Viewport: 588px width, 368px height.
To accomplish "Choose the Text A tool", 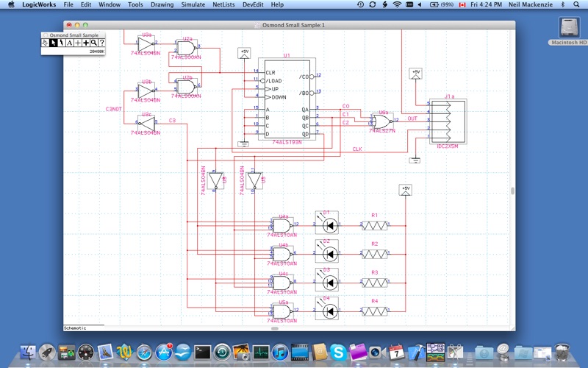I will pyautogui.click(x=69, y=43).
